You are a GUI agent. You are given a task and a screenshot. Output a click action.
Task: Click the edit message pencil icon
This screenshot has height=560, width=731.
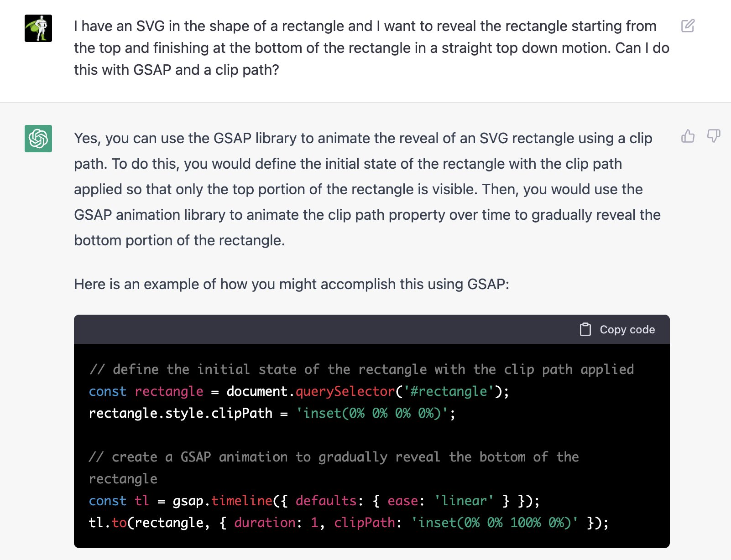click(688, 26)
